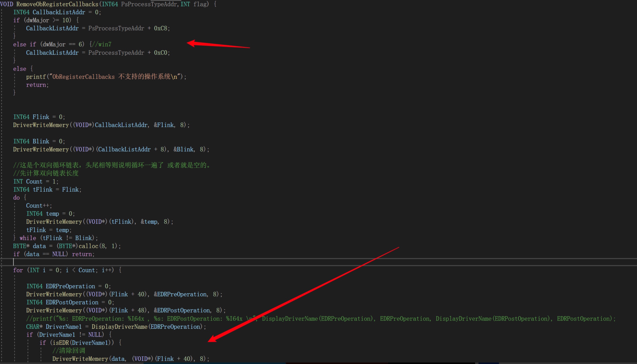This screenshot has height=364, width=637.
Task: Click the 'INT64 Flink = 0' declaration
Action: point(39,117)
